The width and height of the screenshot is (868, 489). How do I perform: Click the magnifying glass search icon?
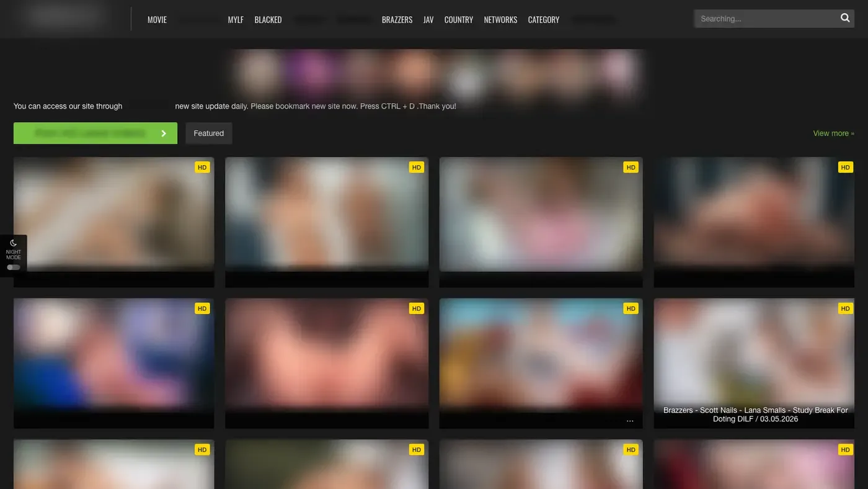845,18
